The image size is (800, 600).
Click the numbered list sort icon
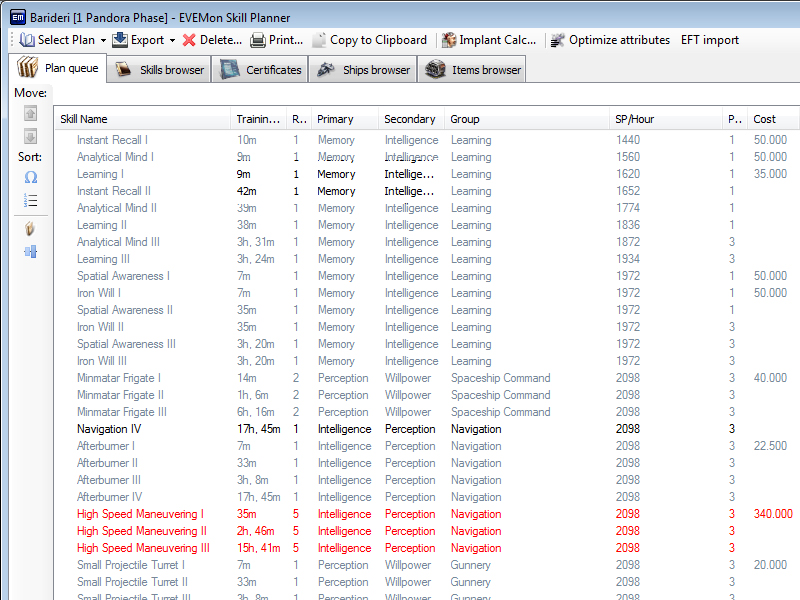tap(31, 201)
